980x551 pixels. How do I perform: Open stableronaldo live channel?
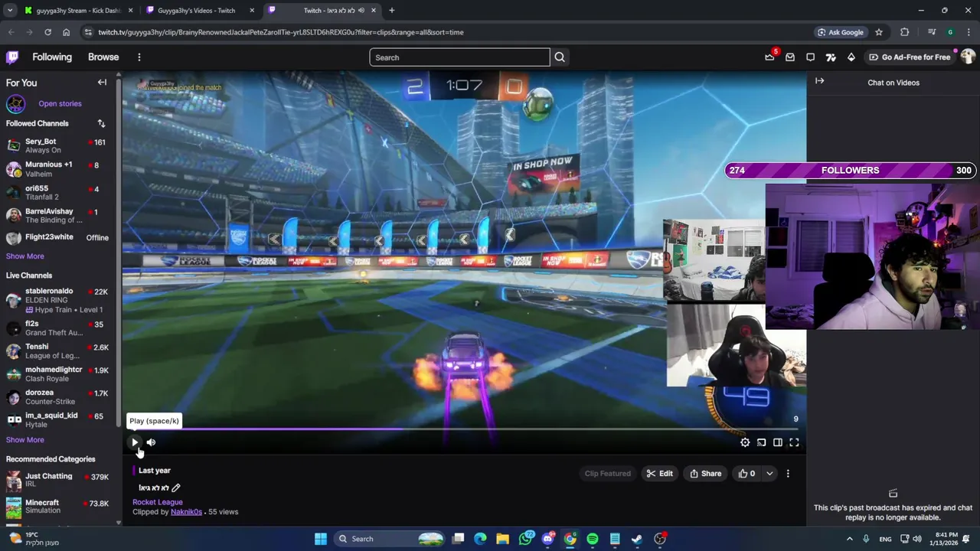click(x=57, y=300)
